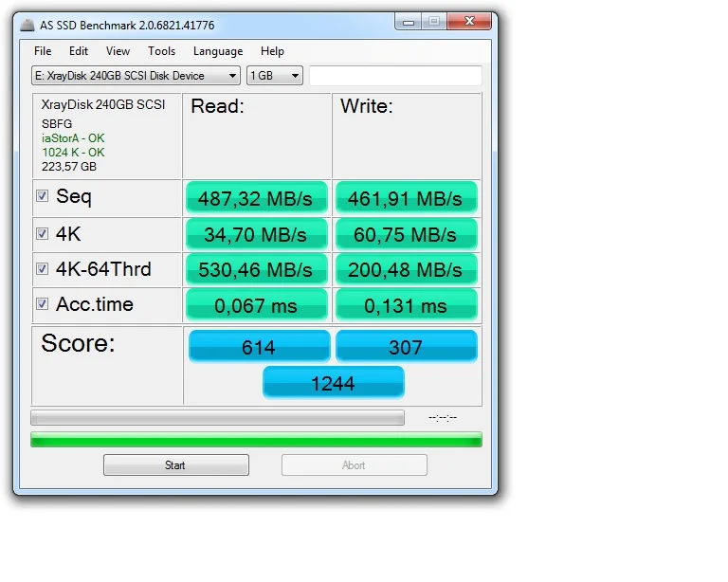Click the 1024 K - OK alignment status
728x582 pixels.
[73, 153]
